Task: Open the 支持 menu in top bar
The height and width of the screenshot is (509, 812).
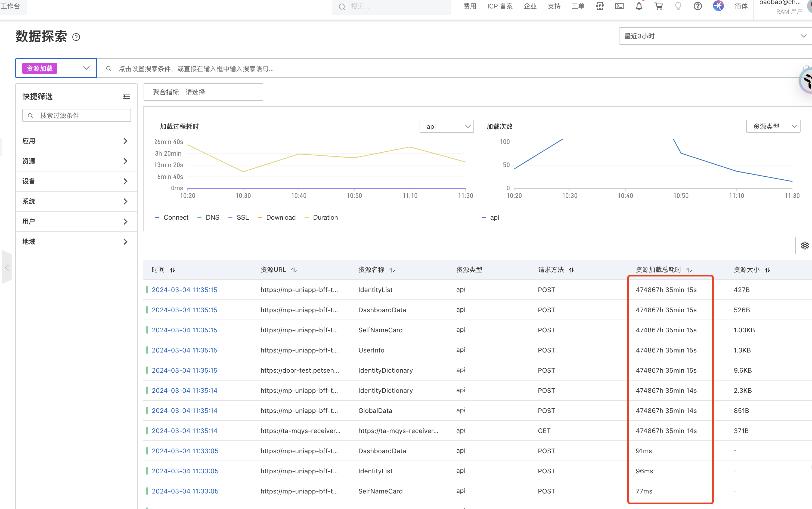Action: (554, 6)
